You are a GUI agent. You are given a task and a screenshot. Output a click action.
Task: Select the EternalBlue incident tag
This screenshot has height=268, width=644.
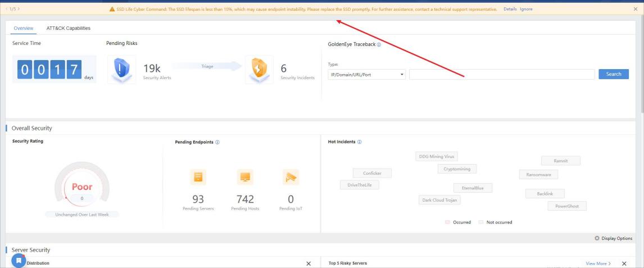click(473, 188)
